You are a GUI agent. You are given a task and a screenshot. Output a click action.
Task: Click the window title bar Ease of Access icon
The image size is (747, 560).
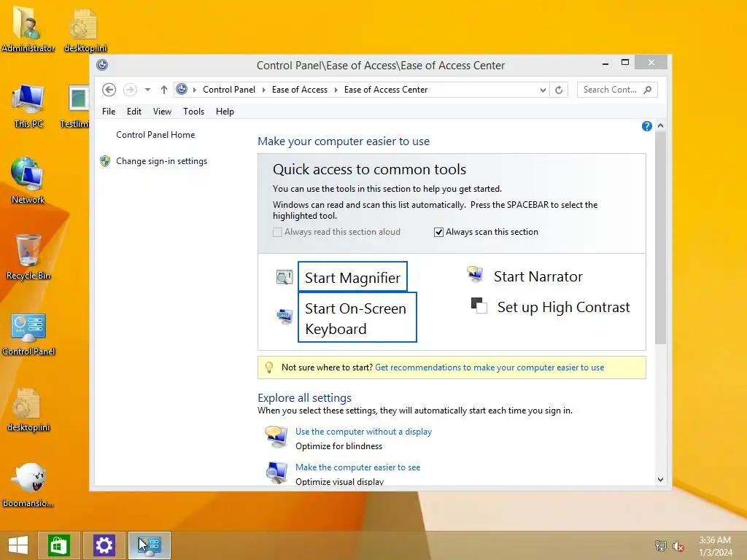point(102,65)
